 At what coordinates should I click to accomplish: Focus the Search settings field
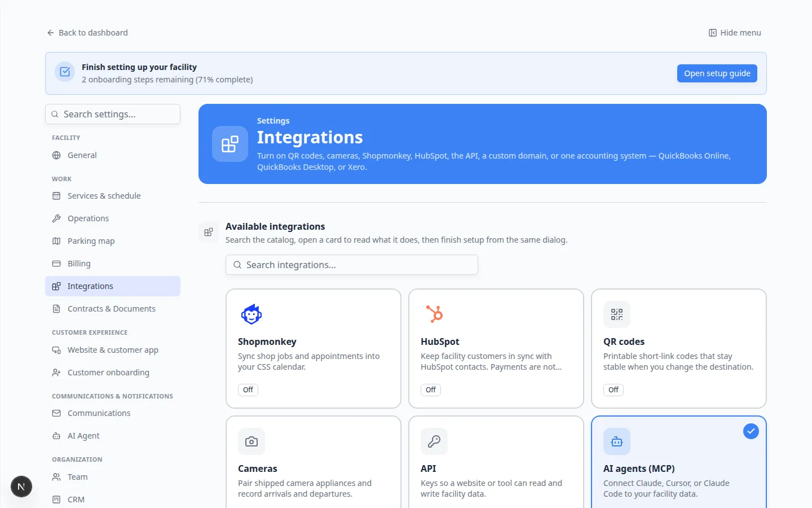click(x=113, y=114)
